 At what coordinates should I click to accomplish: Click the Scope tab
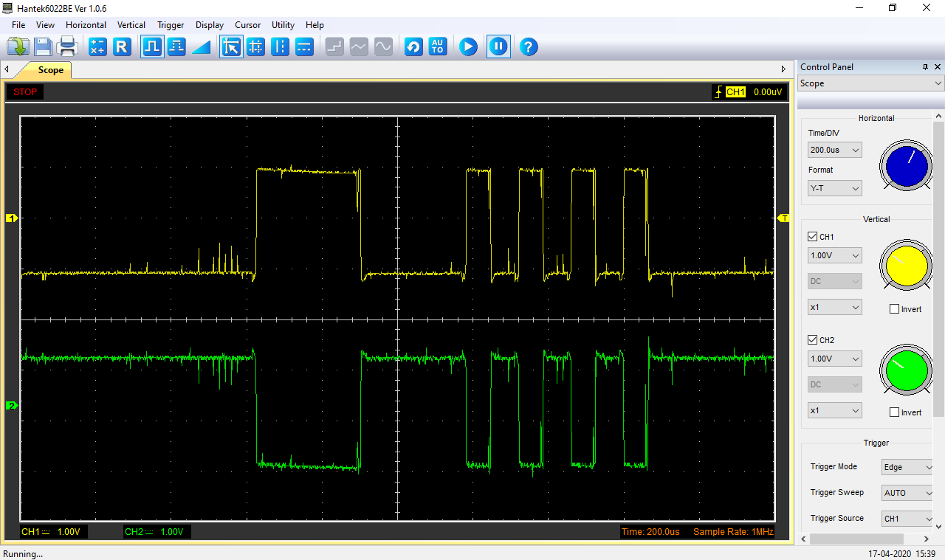tap(50, 70)
